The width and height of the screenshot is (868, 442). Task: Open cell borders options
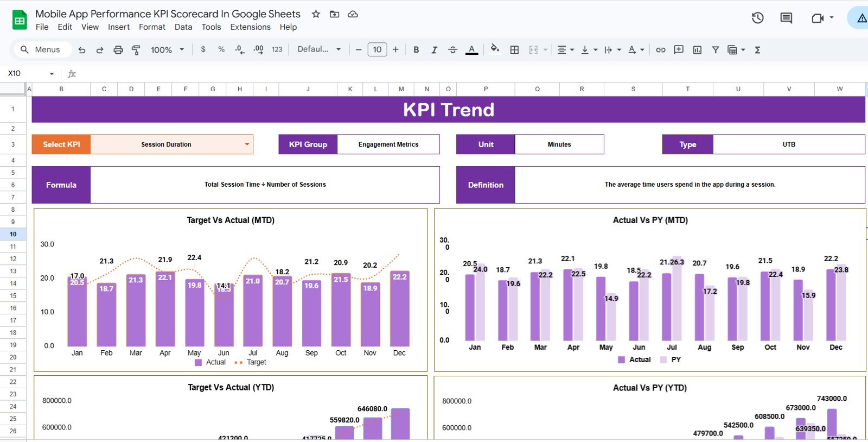[x=514, y=50]
